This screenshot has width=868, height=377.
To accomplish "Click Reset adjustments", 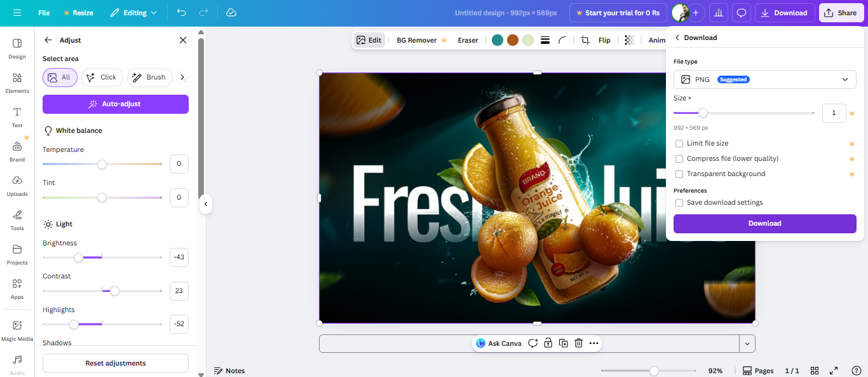I will (115, 362).
